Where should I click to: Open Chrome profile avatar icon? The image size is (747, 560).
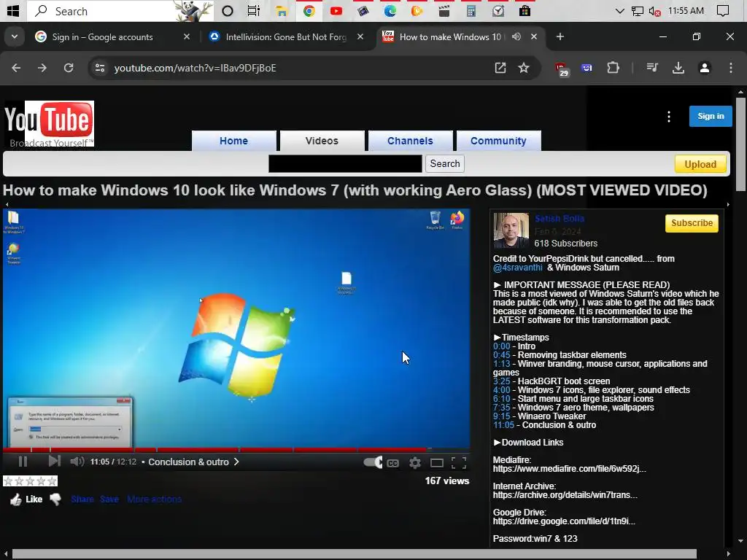pos(705,68)
